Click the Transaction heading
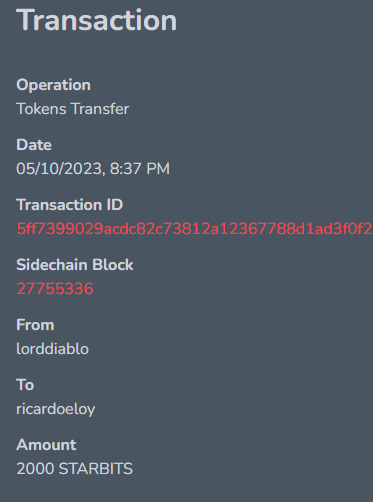Image resolution: width=373 pixels, height=502 pixels. pyautogui.click(x=97, y=21)
